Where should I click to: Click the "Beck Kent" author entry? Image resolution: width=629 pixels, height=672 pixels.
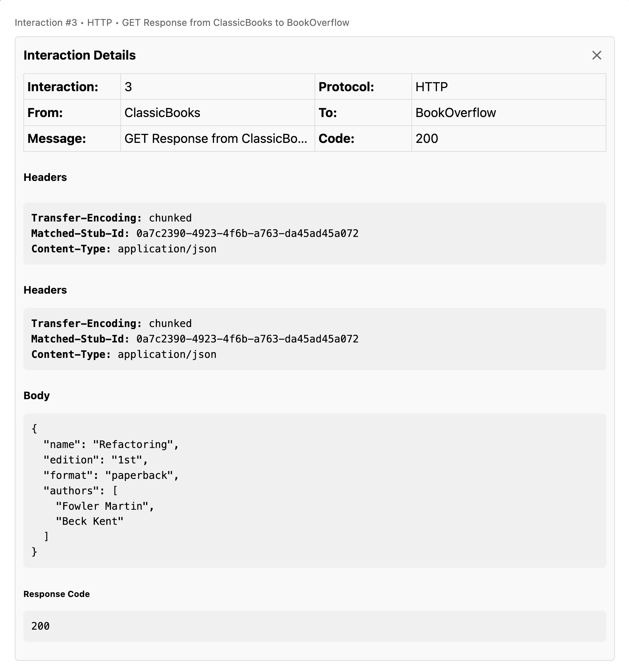pos(89,521)
